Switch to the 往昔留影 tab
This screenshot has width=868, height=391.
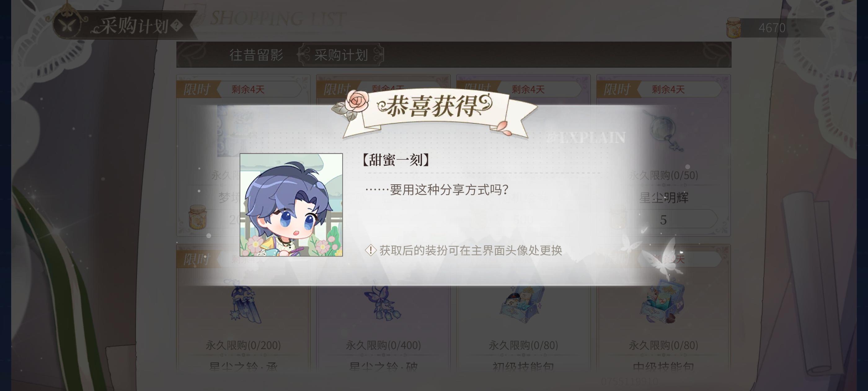256,55
